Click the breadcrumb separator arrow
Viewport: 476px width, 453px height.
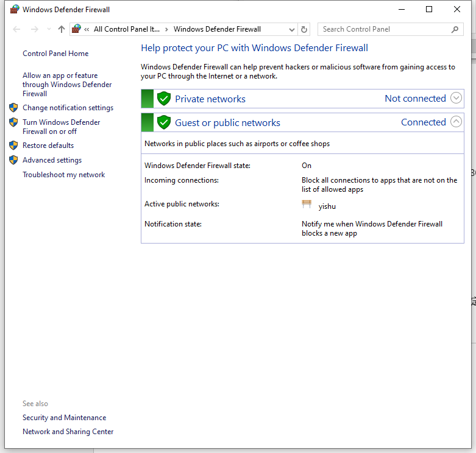point(166,29)
